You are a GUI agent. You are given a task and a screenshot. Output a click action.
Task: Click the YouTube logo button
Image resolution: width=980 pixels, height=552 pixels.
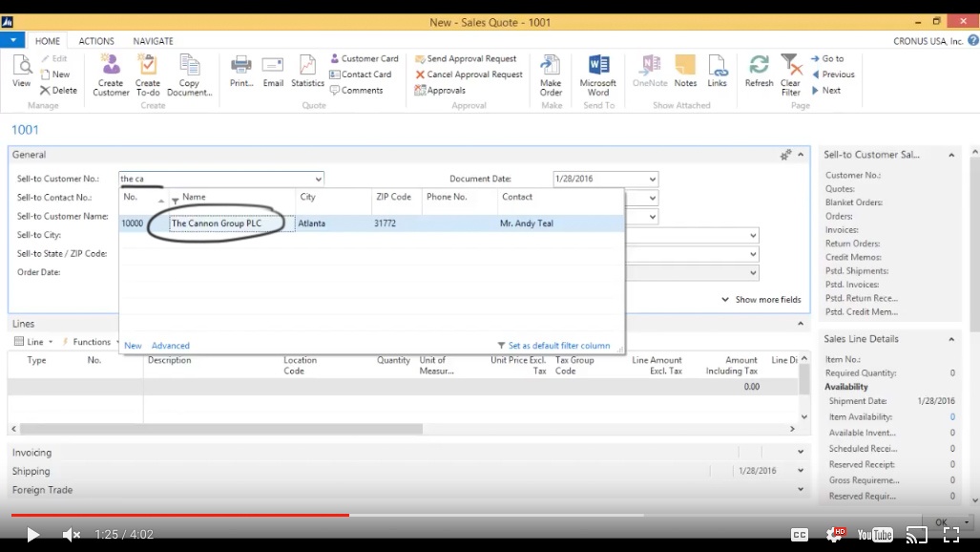point(875,535)
